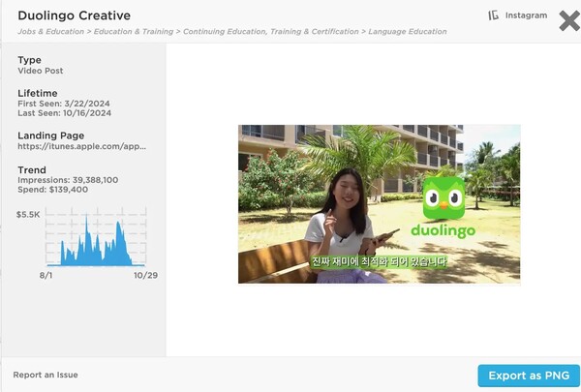Click the Trend section heading
This screenshot has width=581, height=392.
[32, 169]
